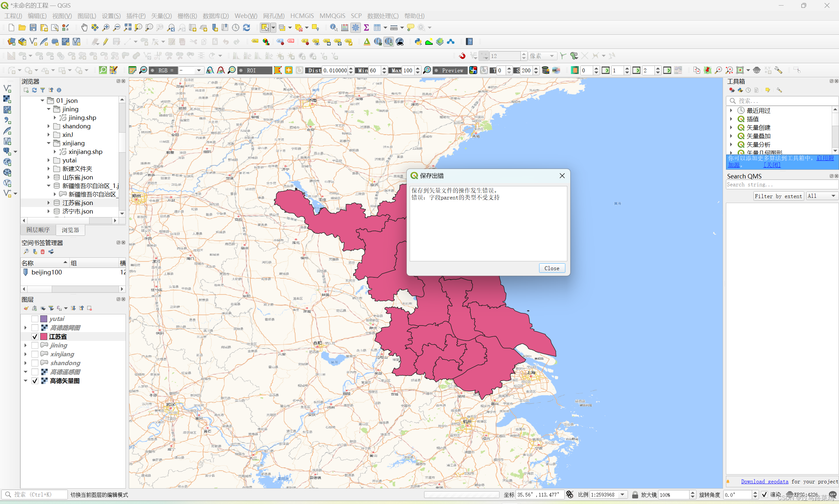
Task: Click the Zoom Full extent icon
Action: (127, 28)
